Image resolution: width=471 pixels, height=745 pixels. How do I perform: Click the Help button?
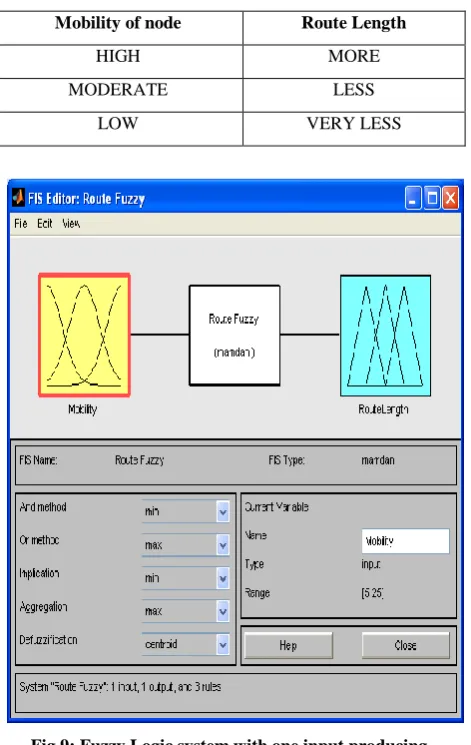coord(288,645)
